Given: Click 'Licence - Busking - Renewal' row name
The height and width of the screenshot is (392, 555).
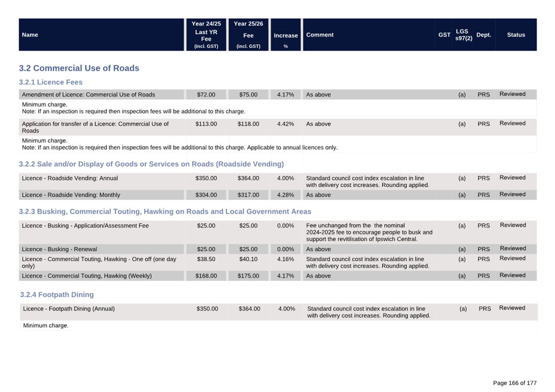Looking at the screenshot, I should [59, 249].
